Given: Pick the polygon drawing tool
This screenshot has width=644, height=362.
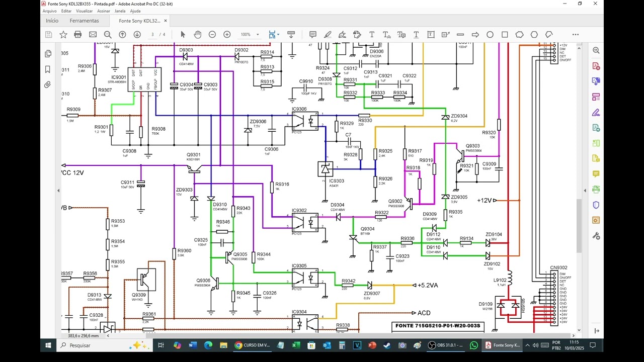Looking at the screenshot, I should point(534,35).
